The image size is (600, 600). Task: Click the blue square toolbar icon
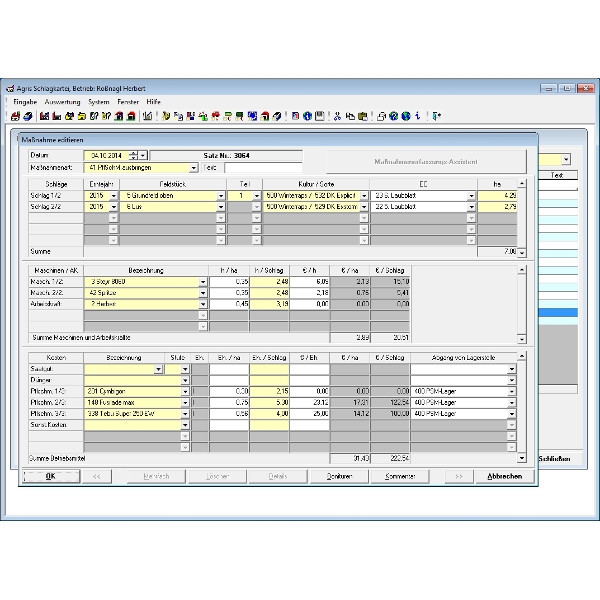252,116
